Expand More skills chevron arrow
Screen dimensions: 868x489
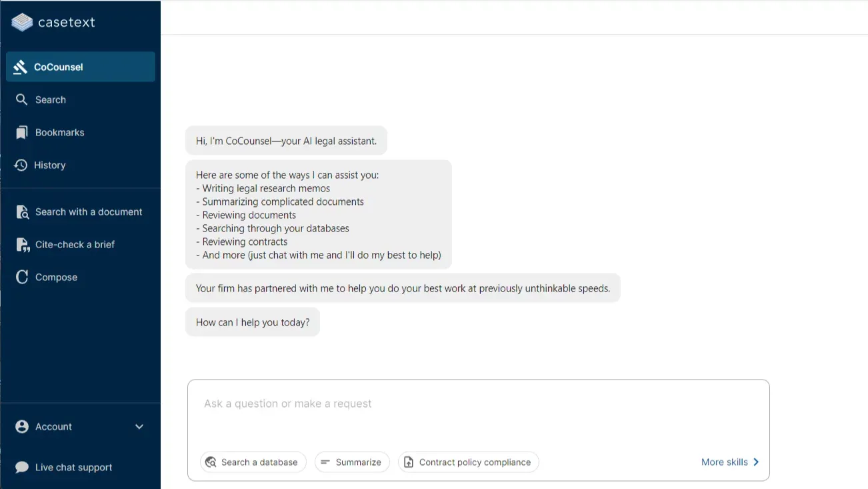tap(756, 462)
